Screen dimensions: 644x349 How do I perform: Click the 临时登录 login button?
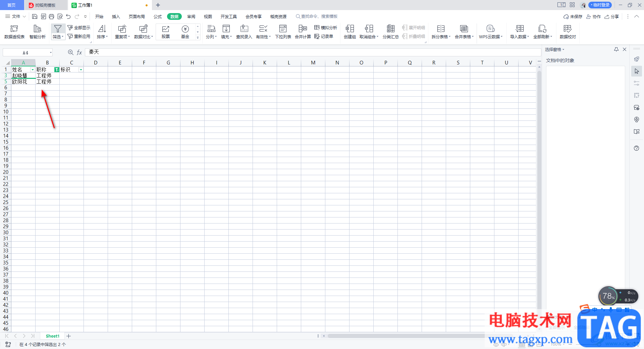600,5
